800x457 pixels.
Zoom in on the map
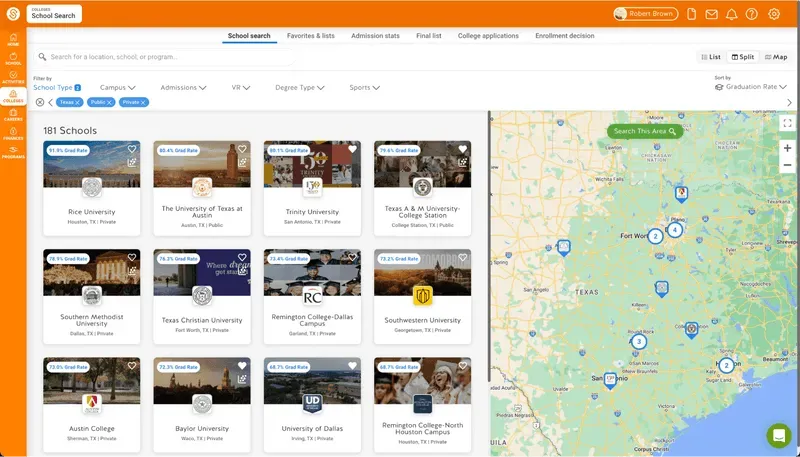coord(787,148)
